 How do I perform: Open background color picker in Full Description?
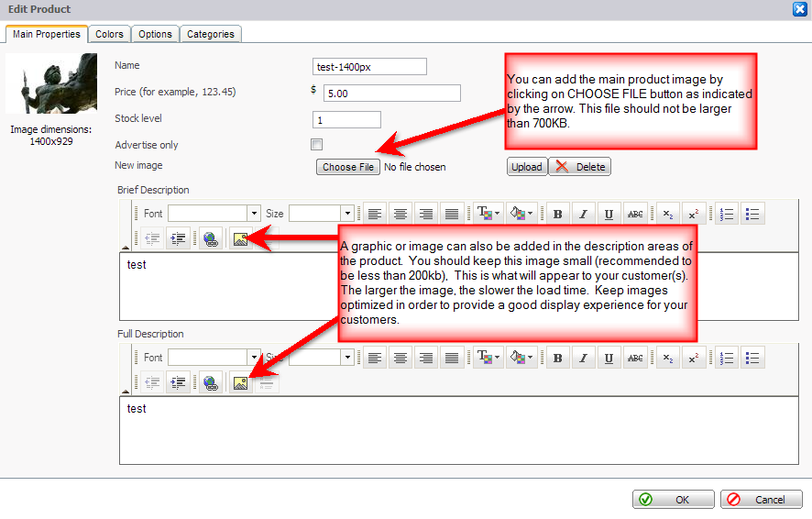coord(521,358)
